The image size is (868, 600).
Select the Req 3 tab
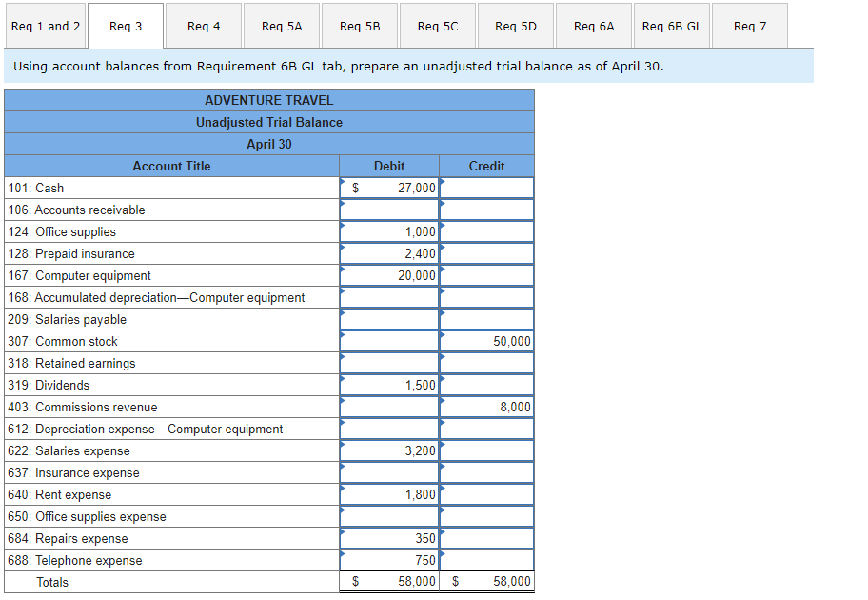tap(126, 26)
